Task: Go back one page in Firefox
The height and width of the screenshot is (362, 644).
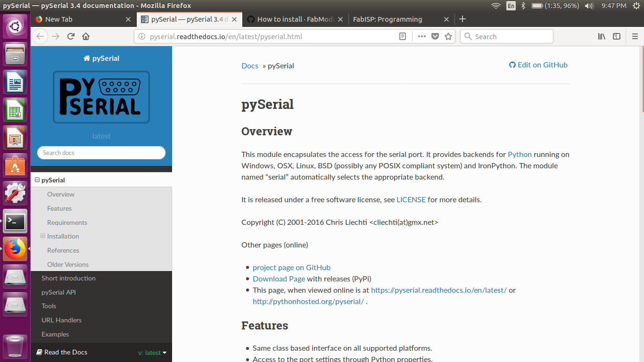Action: (x=40, y=36)
